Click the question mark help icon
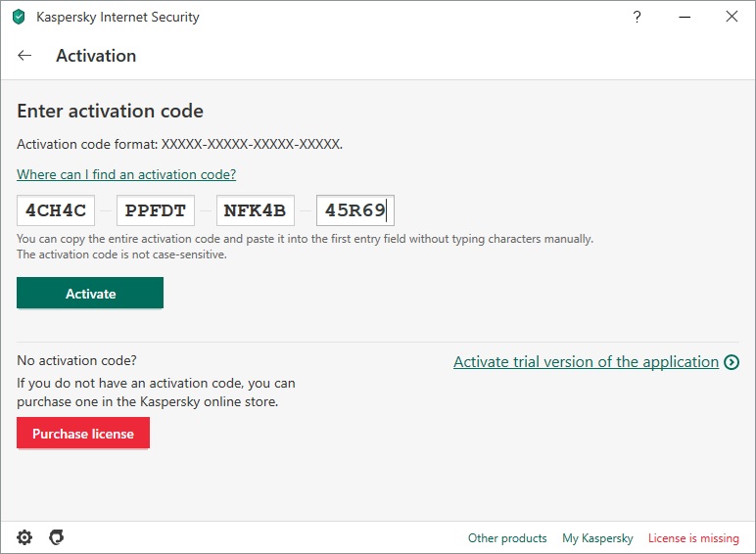 (638, 17)
